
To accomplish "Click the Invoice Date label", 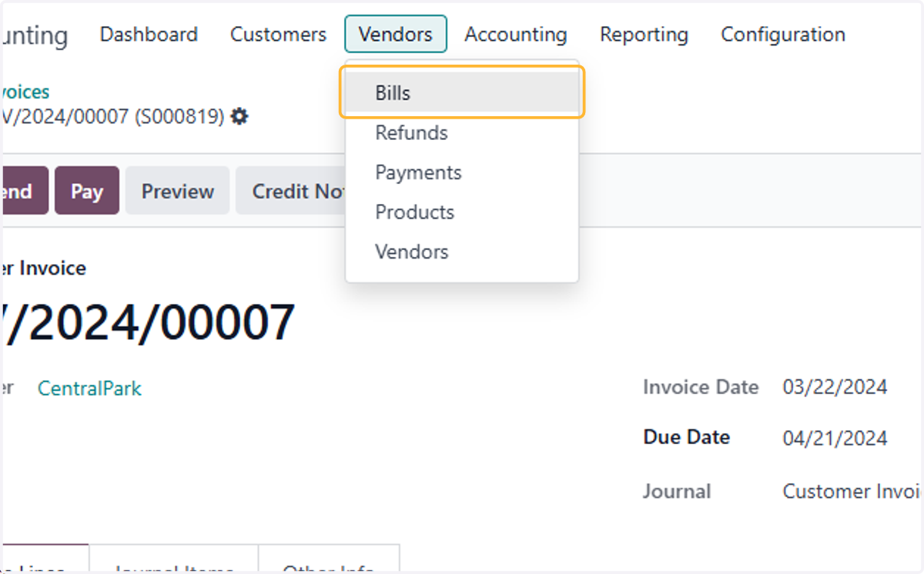I will click(x=701, y=387).
